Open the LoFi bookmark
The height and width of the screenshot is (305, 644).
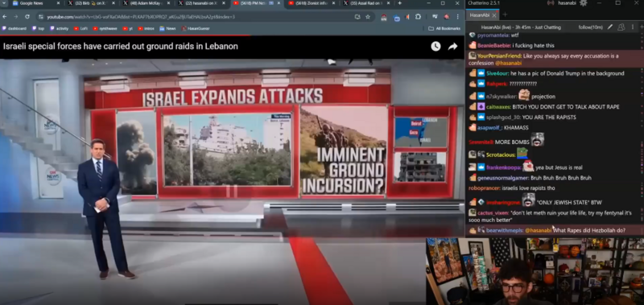[81, 28]
